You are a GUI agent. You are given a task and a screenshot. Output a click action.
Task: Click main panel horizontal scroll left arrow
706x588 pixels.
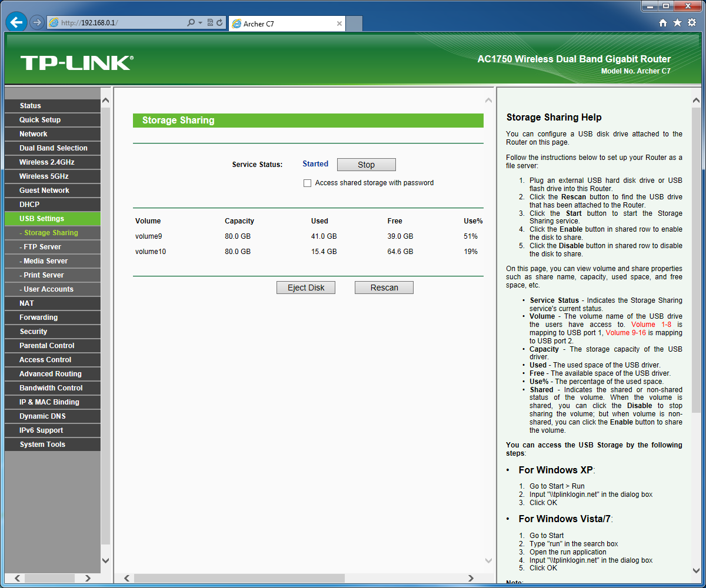point(126,579)
